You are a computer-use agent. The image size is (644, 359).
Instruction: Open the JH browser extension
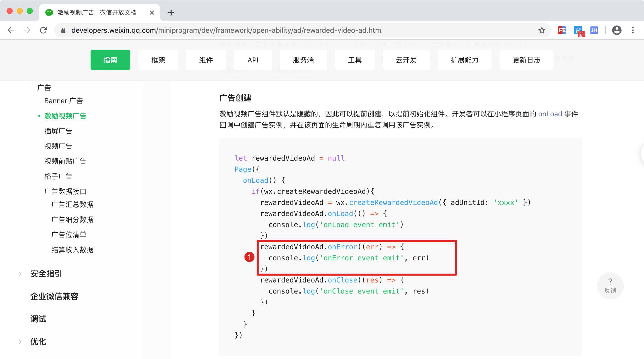pos(594,30)
